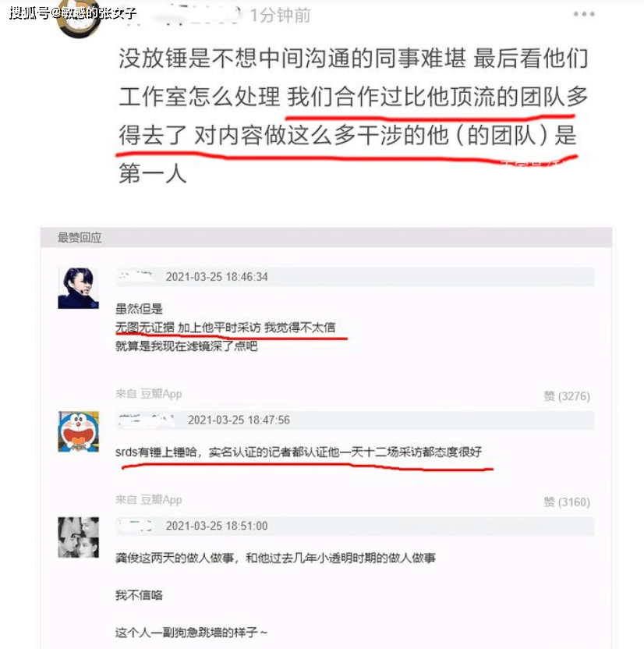
Task: Click the original poster's round avatar
Action: [79, 20]
